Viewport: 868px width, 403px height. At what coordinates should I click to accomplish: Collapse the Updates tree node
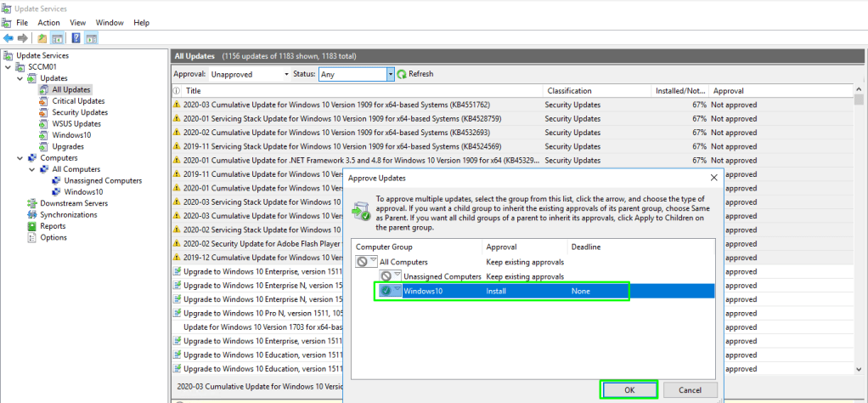coord(20,78)
